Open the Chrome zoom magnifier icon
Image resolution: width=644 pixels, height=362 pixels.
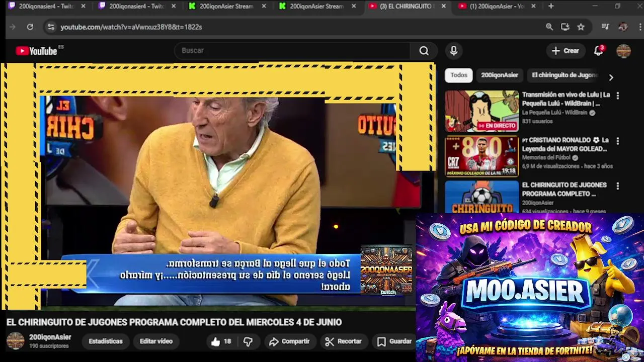[549, 27]
